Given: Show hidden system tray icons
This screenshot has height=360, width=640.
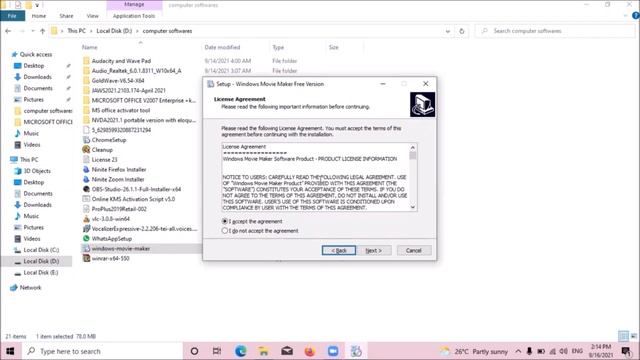Looking at the screenshot, I should 518,351.
